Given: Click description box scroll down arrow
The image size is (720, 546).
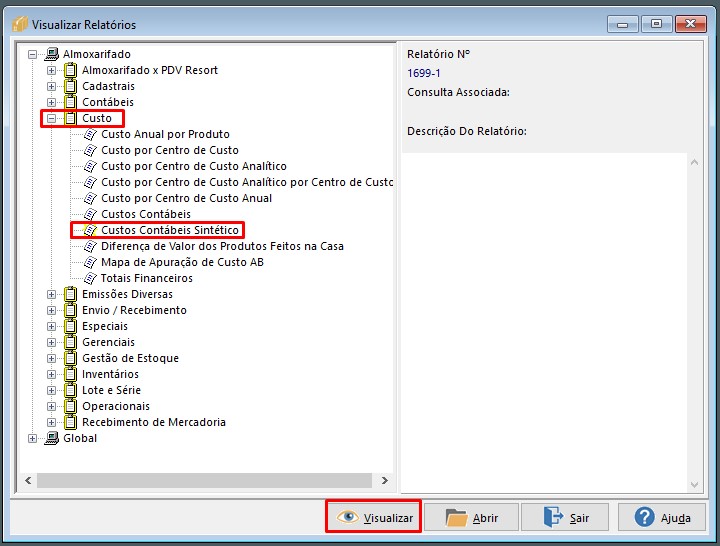Looking at the screenshot, I should (x=694, y=485).
